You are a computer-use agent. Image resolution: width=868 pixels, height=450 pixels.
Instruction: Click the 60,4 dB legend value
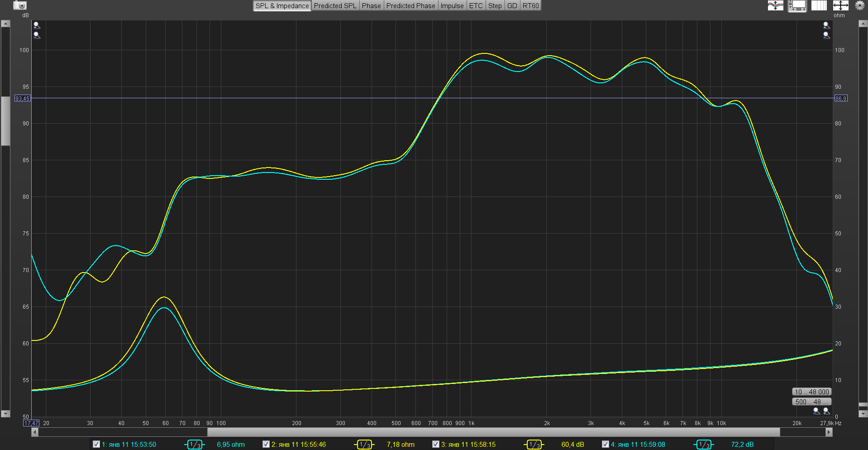tap(572, 445)
